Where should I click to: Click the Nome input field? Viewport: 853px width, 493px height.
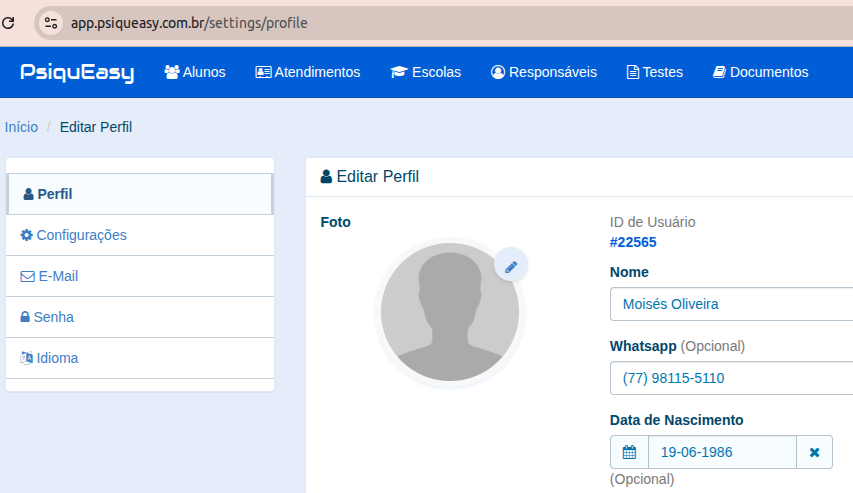coord(730,304)
